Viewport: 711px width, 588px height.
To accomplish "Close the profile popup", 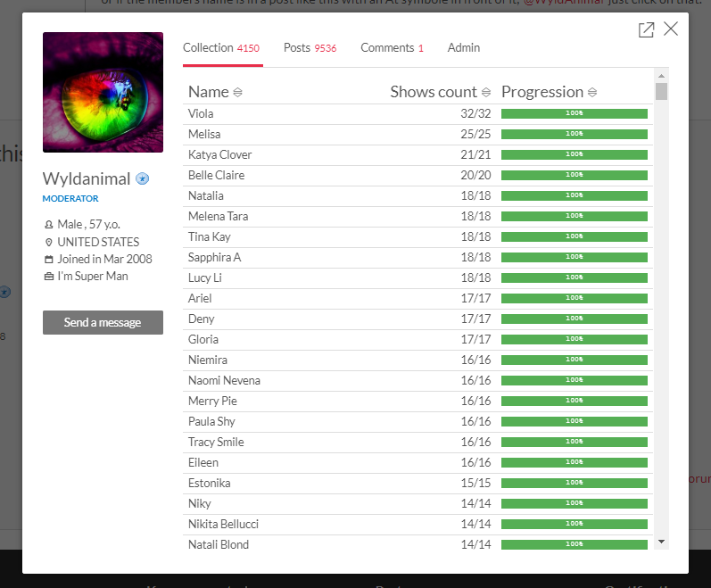I will 671,29.
